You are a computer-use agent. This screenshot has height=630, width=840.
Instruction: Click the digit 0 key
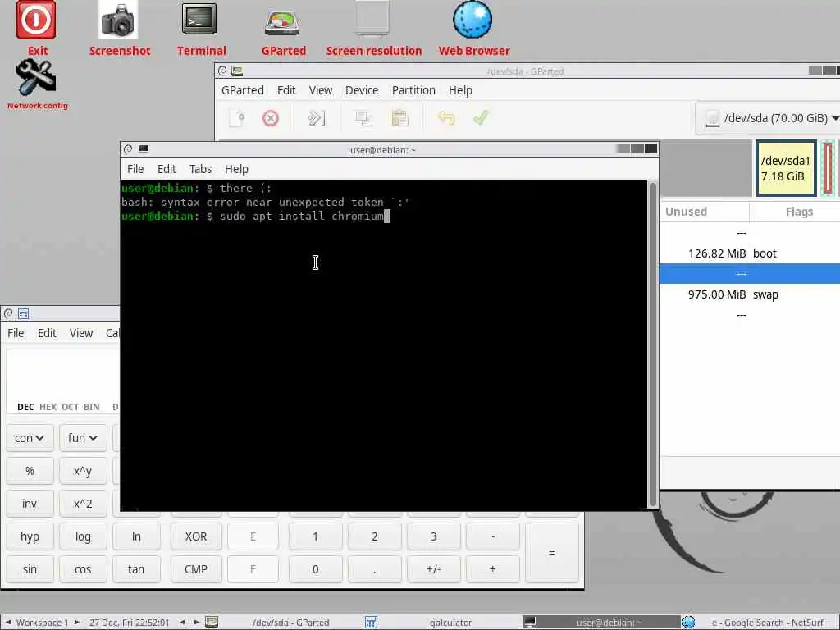[316, 569]
